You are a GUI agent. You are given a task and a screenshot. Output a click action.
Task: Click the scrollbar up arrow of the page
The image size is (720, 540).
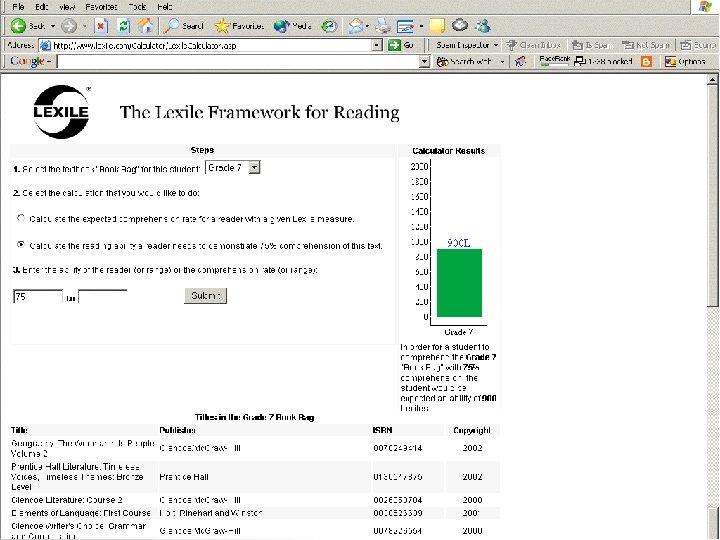coord(712,79)
